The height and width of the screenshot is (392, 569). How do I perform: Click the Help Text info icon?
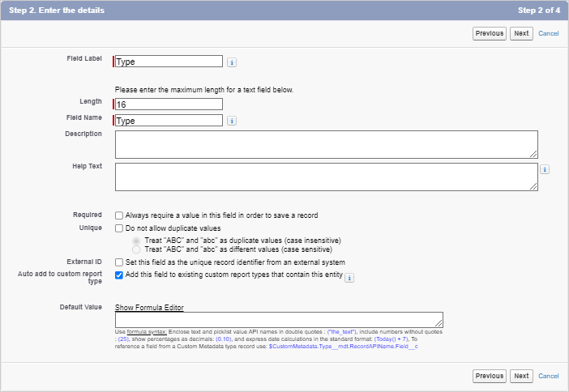click(x=545, y=169)
